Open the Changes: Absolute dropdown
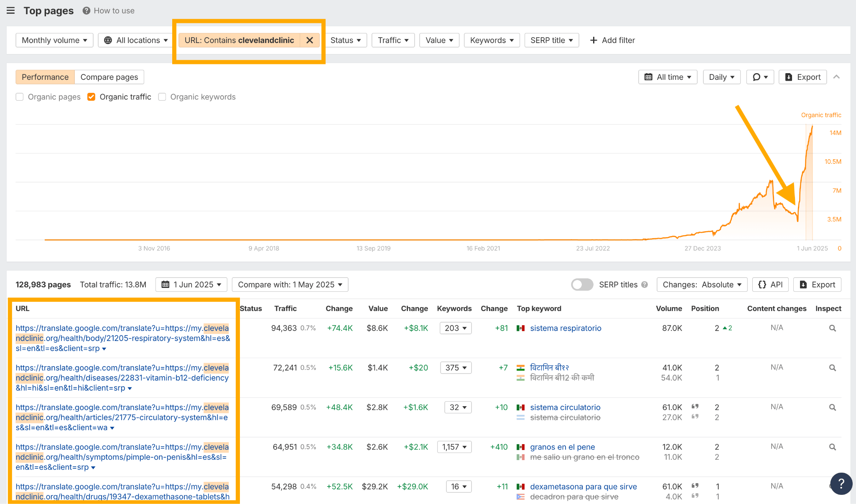Viewport: 856px width, 504px height. pos(701,285)
